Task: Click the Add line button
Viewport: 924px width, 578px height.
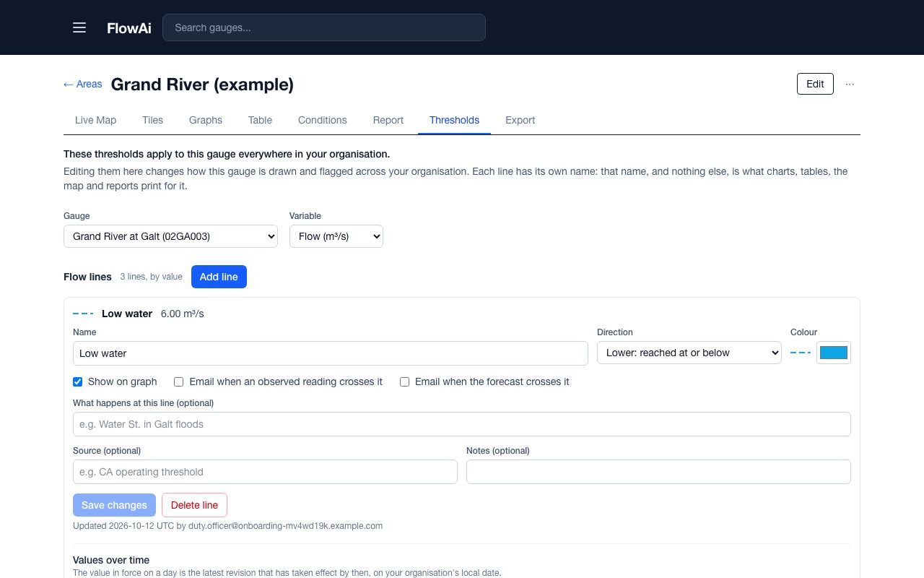Action: pyautogui.click(x=219, y=277)
